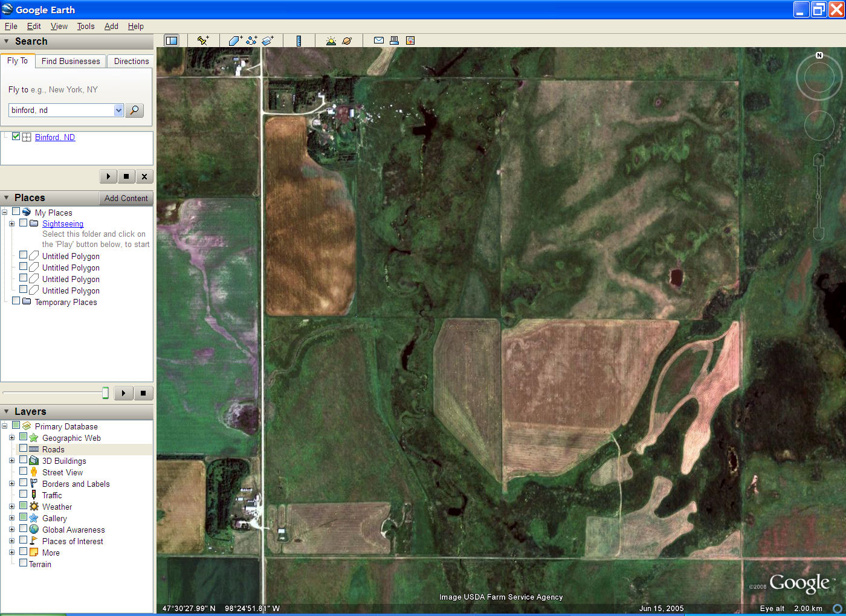Click the Places panel stop tour button

[143, 393]
